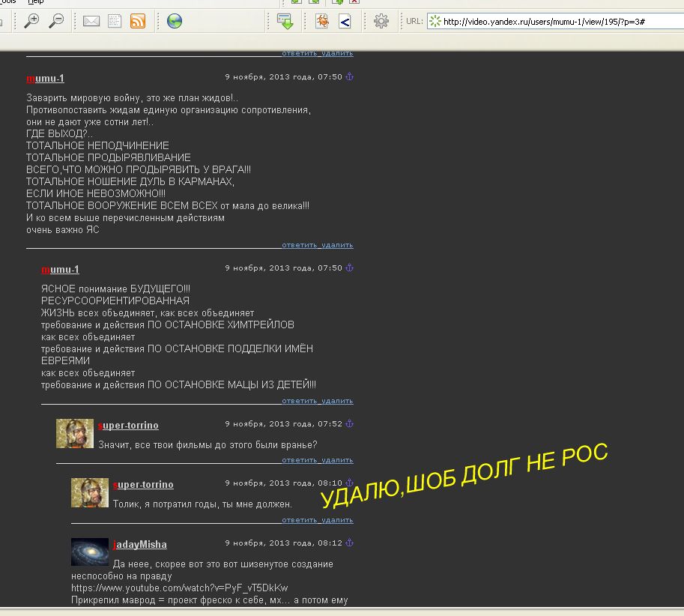This screenshot has height=616, width=684.
Task: Click the download page green arrow icon
Action: coord(285,22)
